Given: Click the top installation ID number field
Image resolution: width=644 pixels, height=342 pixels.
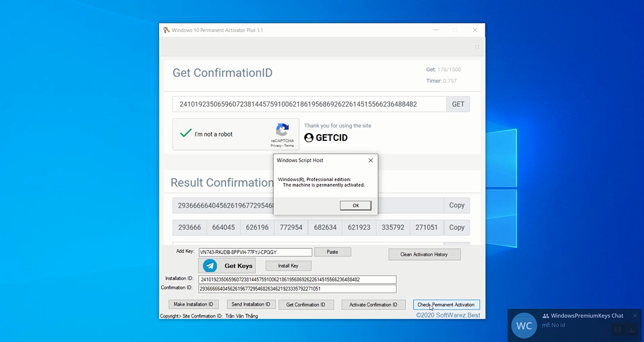Looking at the screenshot, I should 309,104.
